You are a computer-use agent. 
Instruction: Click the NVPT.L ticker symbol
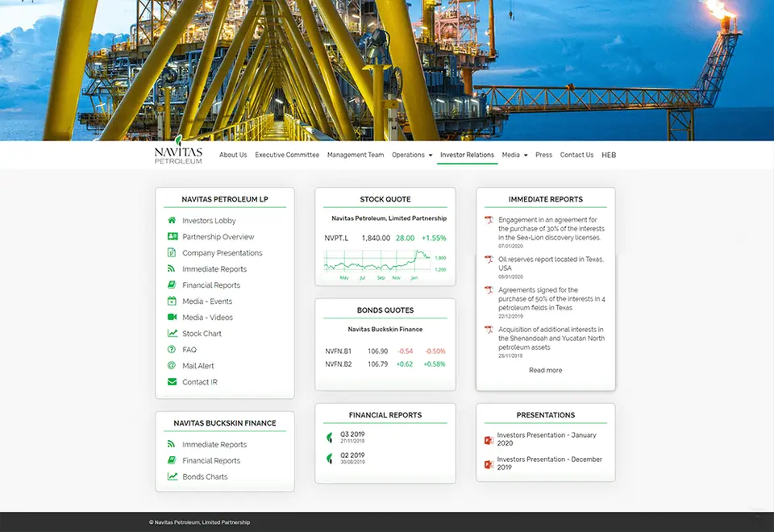coord(336,238)
